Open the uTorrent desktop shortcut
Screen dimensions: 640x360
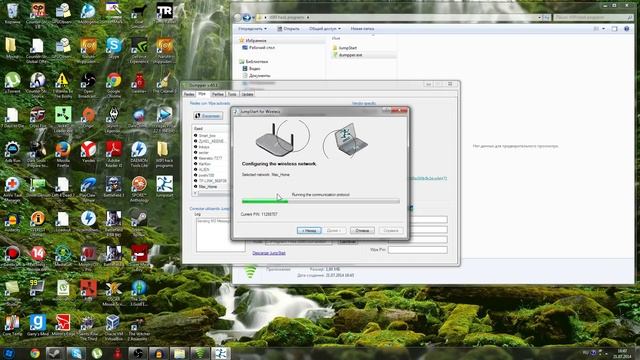[12, 83]
